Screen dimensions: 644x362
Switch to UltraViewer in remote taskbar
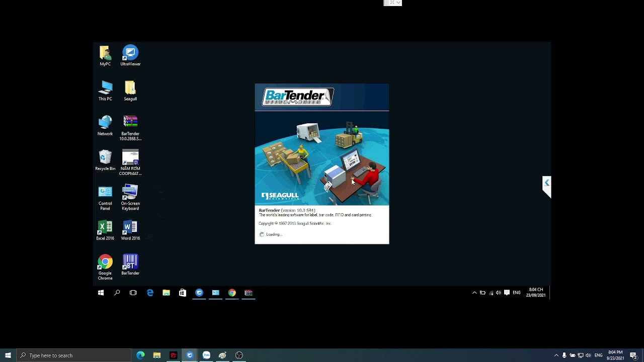[x=199, y=293]
